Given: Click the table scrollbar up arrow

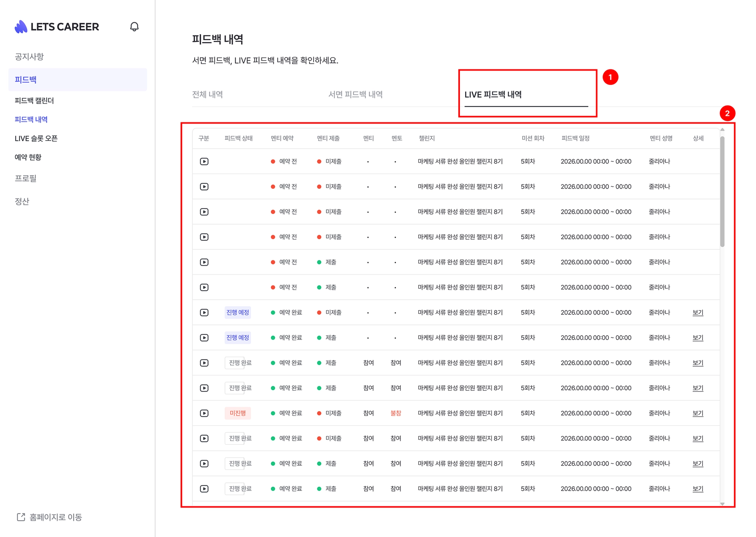Looking at the screenshot, I should click(722, 130).
